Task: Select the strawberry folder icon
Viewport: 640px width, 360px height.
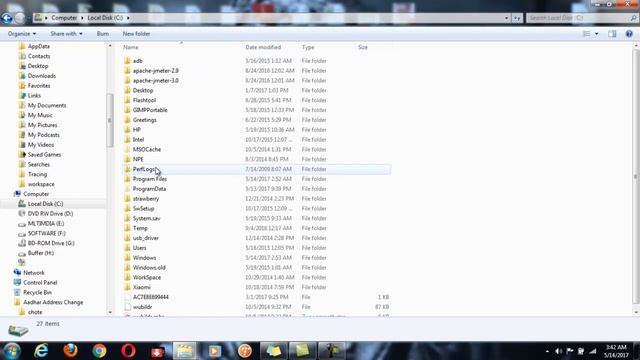Action: [x=127, y=199]
